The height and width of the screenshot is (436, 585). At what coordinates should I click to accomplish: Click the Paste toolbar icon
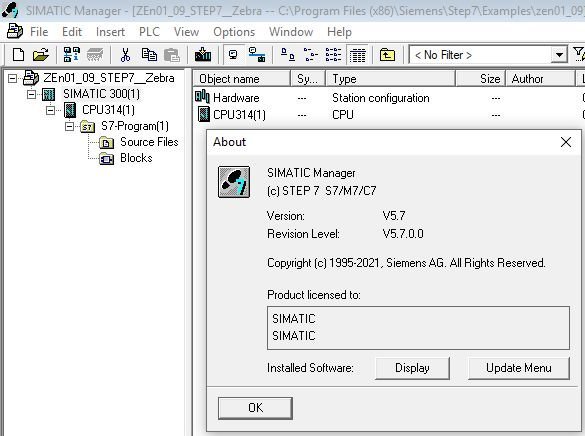[172, 55]
